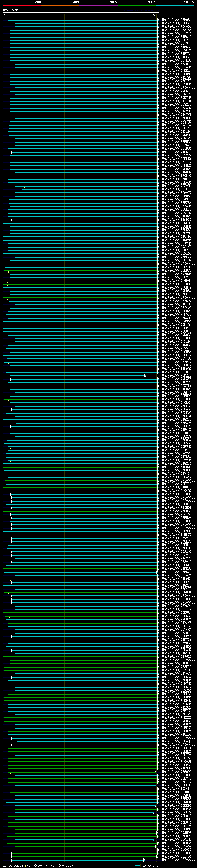This screenshot has height=868, width=197.
Task: Select hit label UniRef100_Q6EE93
Action: (177, 785)
